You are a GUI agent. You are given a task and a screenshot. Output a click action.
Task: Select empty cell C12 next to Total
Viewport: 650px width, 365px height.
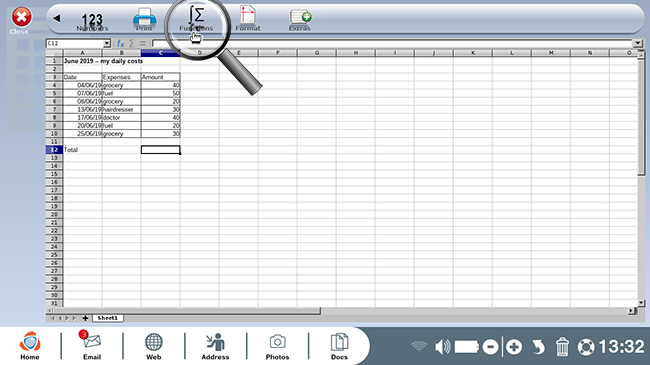[160, 150]
